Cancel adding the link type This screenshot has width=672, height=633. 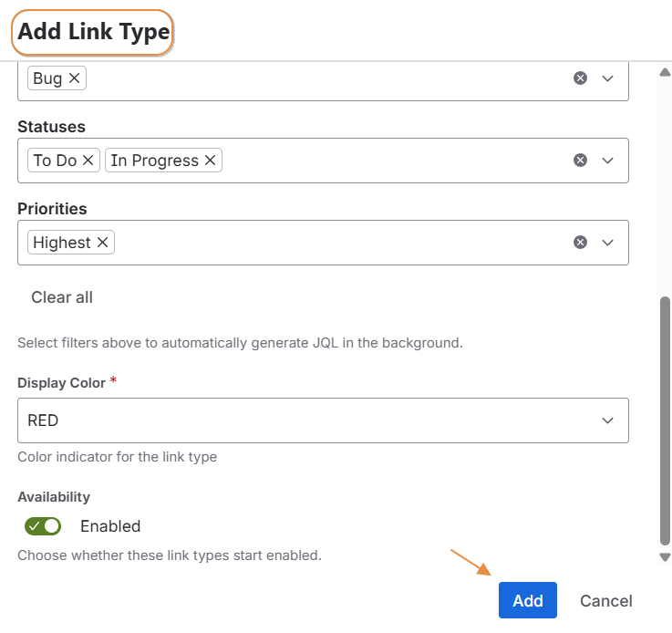point(605,600)
